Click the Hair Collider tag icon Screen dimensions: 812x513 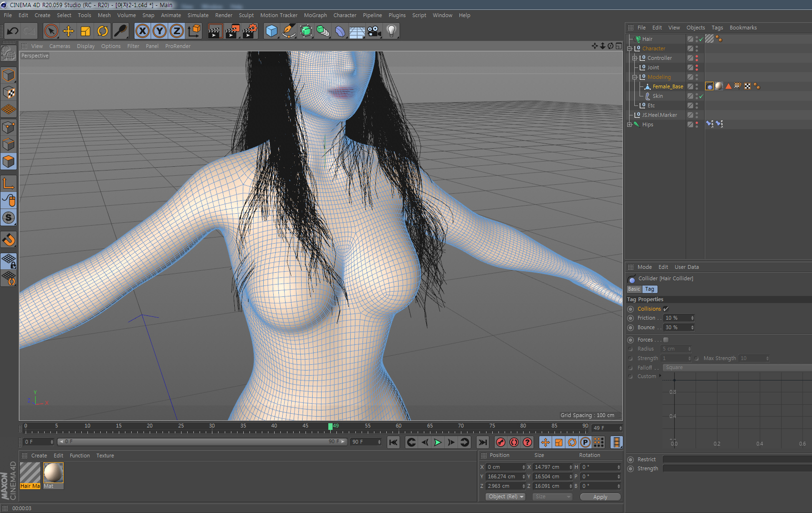click(709, 86)
